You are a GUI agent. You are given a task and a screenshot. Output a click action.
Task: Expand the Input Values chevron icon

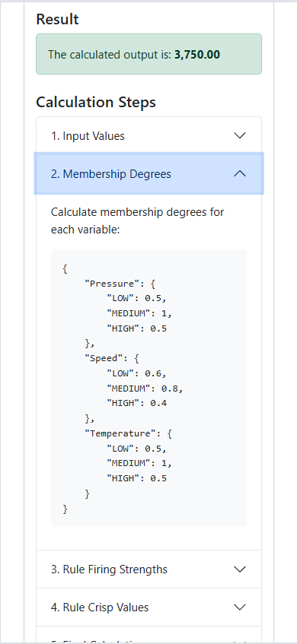pos(239,135)
